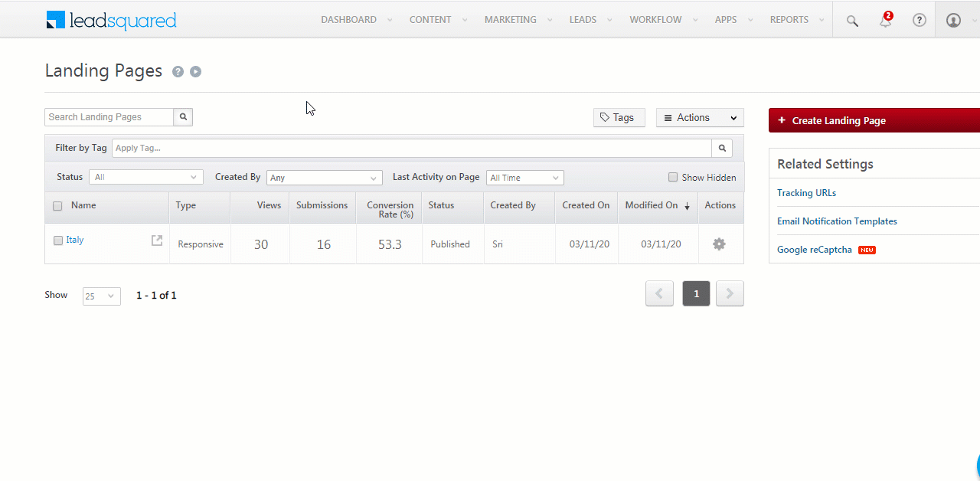Open the Created By dropdown

pos(324,178)
